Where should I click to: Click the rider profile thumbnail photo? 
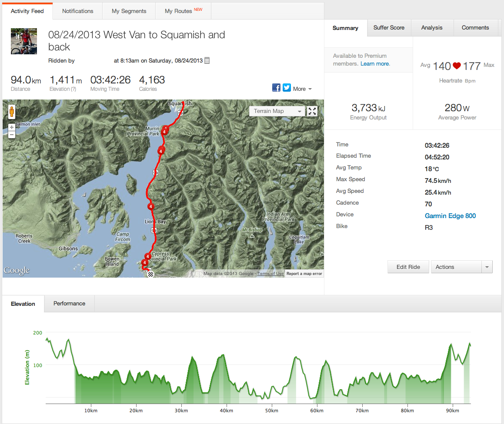coord(24,41)
